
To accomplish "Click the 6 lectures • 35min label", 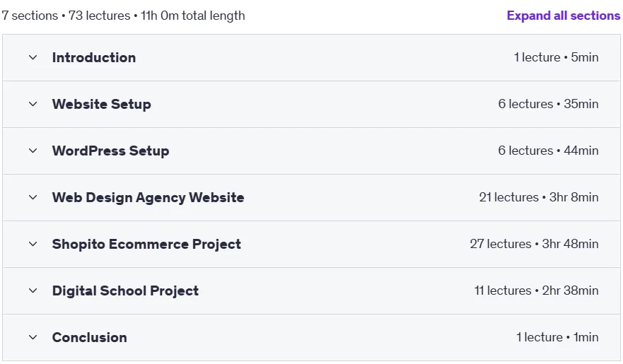I will (548, 104).
